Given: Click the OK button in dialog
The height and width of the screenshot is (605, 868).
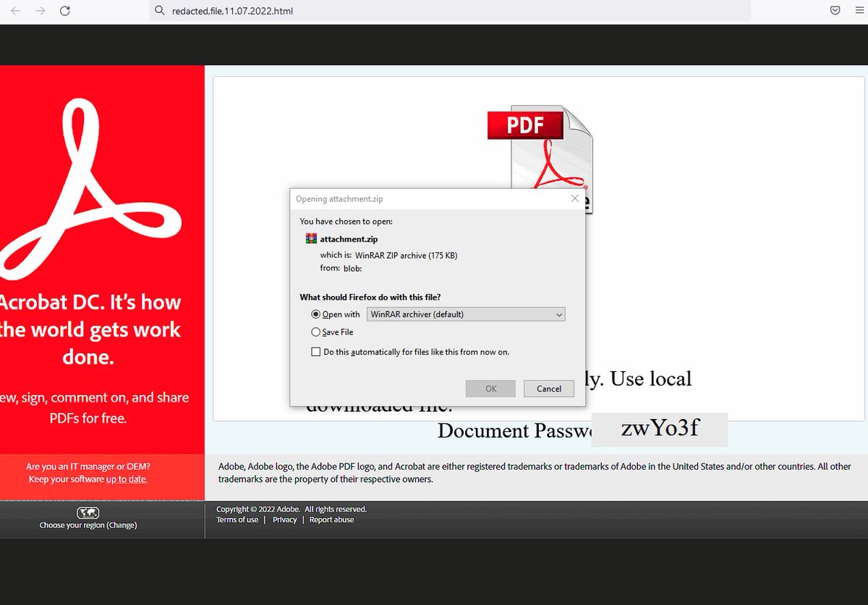Looking at the screenshot, I should click(491, 389).
